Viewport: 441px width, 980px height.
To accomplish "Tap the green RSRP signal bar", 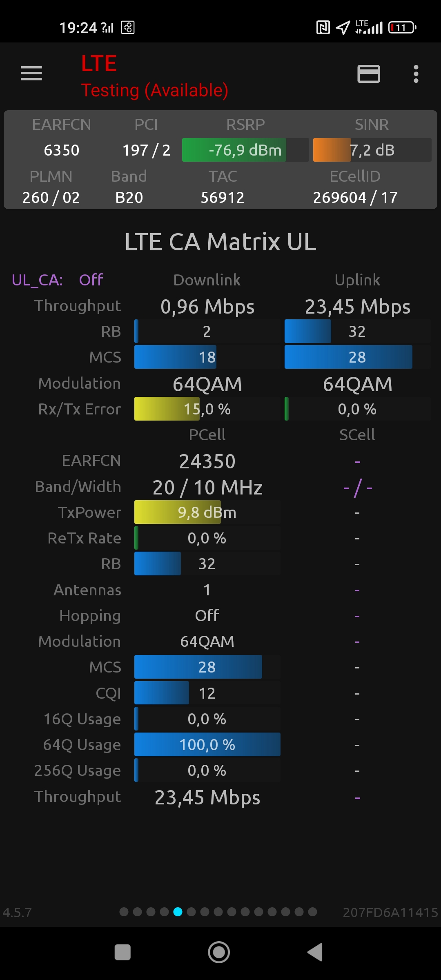I will coord(234,150).
